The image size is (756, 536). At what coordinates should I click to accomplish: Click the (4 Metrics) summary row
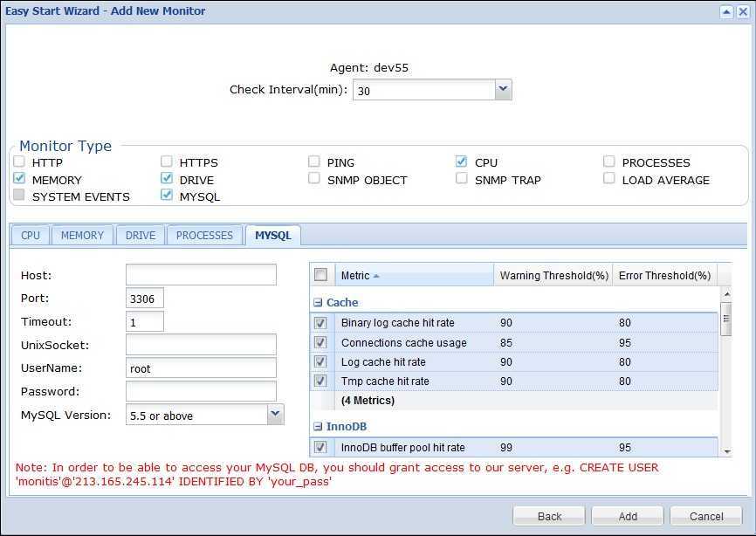(x=514, y=401)
